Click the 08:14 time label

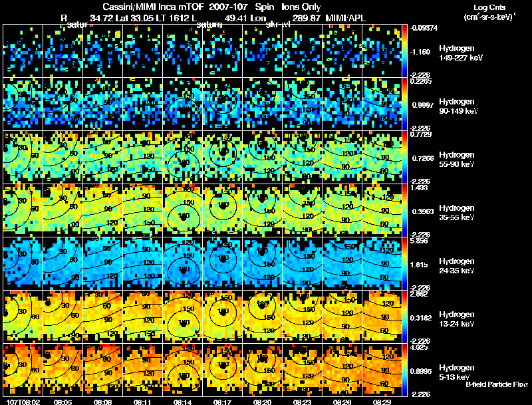click(182, 402)
